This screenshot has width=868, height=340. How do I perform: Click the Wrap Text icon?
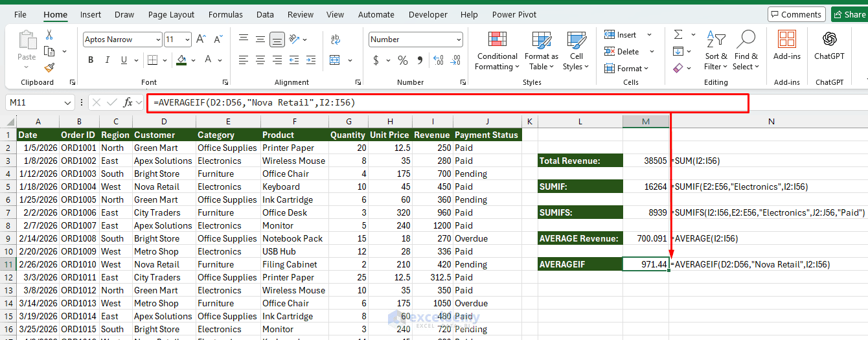tap(335, 40)
